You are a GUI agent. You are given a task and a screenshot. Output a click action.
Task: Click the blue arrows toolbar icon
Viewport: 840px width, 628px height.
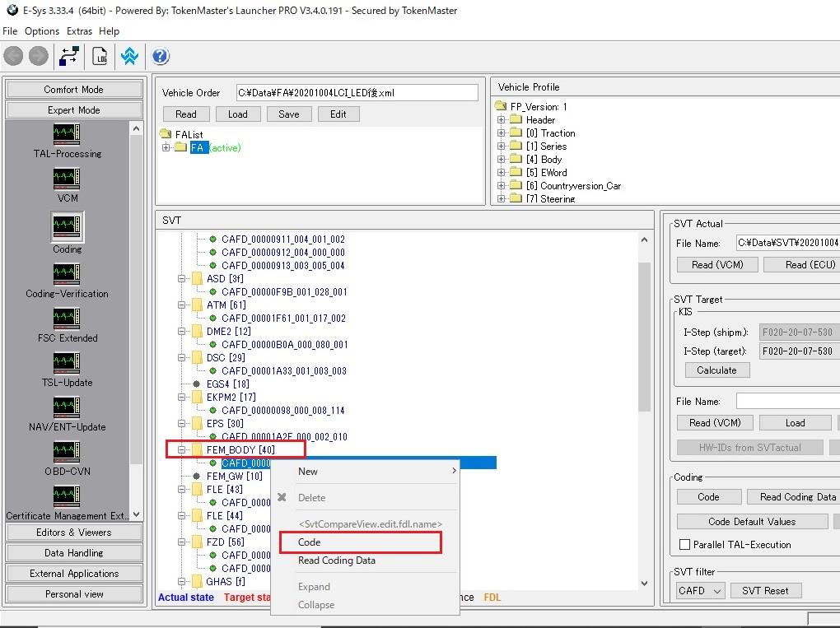129,56
